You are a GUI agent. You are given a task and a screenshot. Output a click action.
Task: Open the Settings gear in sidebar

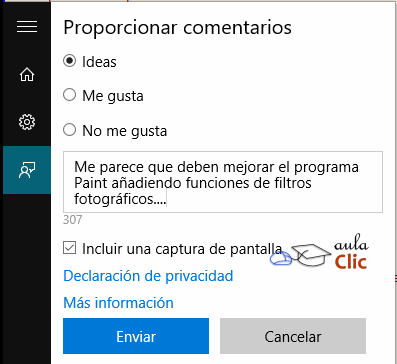point(27,122)
